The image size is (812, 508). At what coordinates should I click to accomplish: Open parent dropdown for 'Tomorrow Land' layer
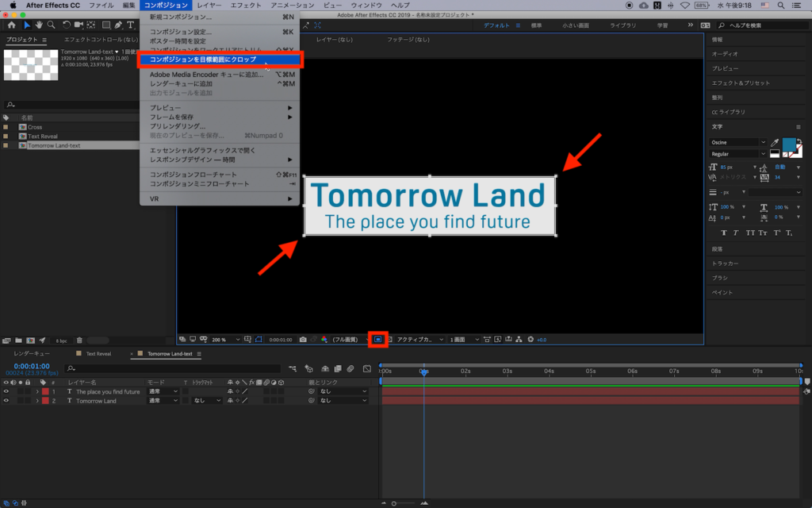pyautogui.click(x=343, y=401)
